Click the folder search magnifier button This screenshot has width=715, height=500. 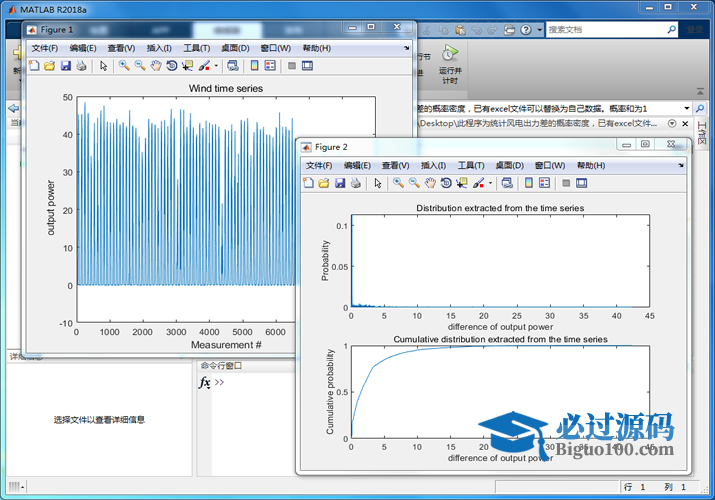(x=701, y=108)
